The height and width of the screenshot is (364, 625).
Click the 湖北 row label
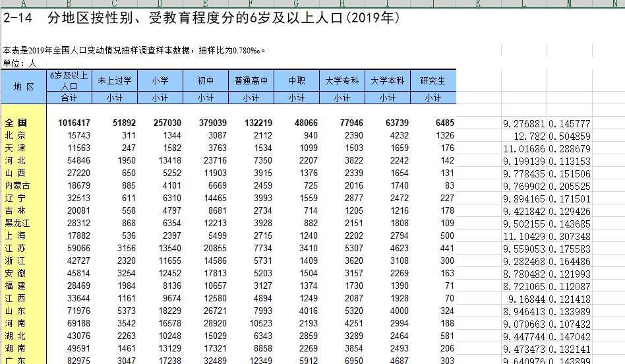[x=15, y=336]
